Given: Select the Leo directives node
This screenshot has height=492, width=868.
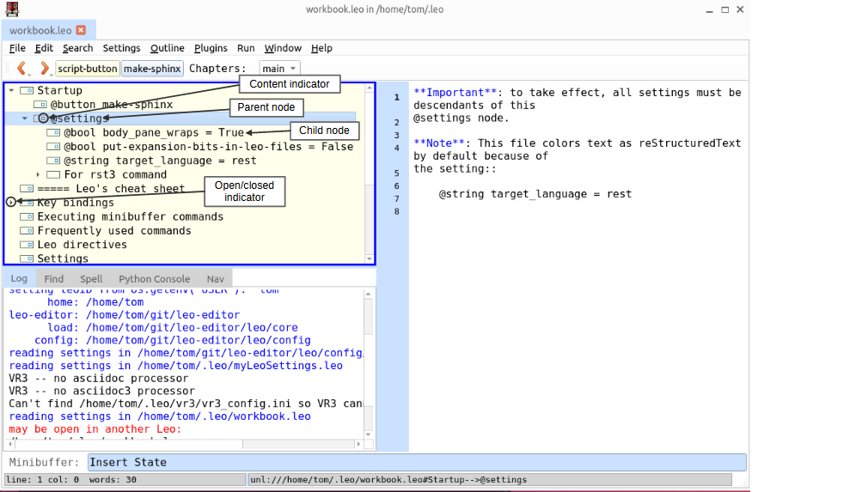Looking at the screenshot, I should [82, 245].
